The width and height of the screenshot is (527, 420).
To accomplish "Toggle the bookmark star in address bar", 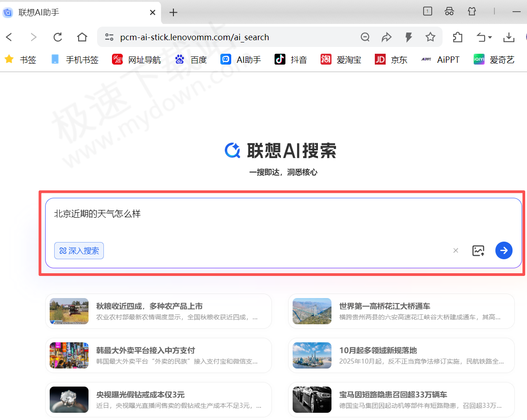I will pos(430,37).
